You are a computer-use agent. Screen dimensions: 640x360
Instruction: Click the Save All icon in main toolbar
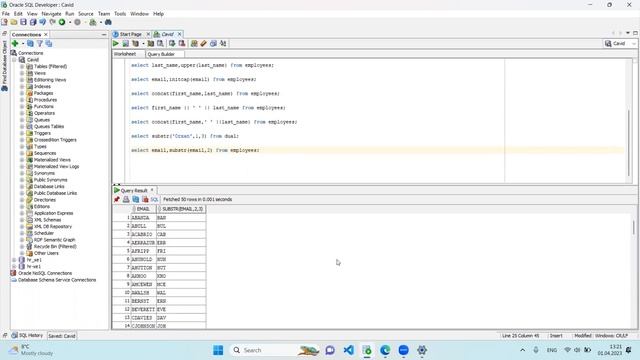[x=33, y=22]
